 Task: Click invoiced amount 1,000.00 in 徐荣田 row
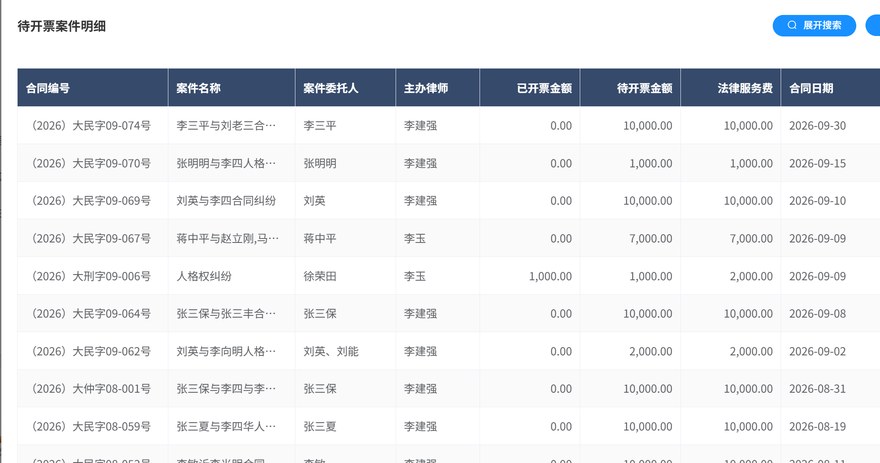pyautogui.click(x=551, y=276)
